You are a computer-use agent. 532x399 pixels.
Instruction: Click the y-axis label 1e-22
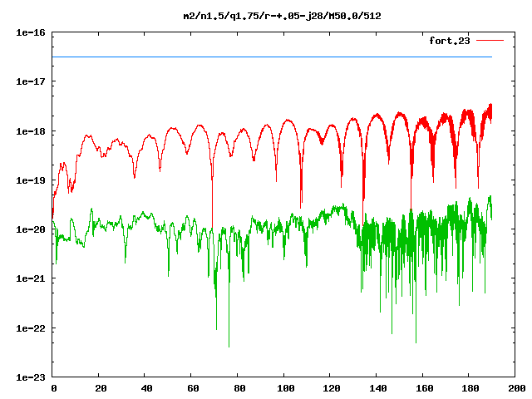pyautogui.click(x=31, y=328)
